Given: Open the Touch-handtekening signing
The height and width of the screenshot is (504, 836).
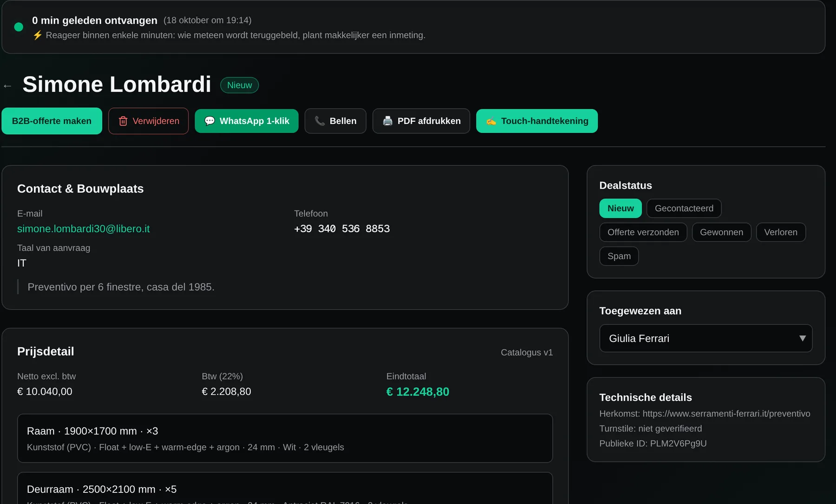Looking at the screenshot, I should 537,121.
